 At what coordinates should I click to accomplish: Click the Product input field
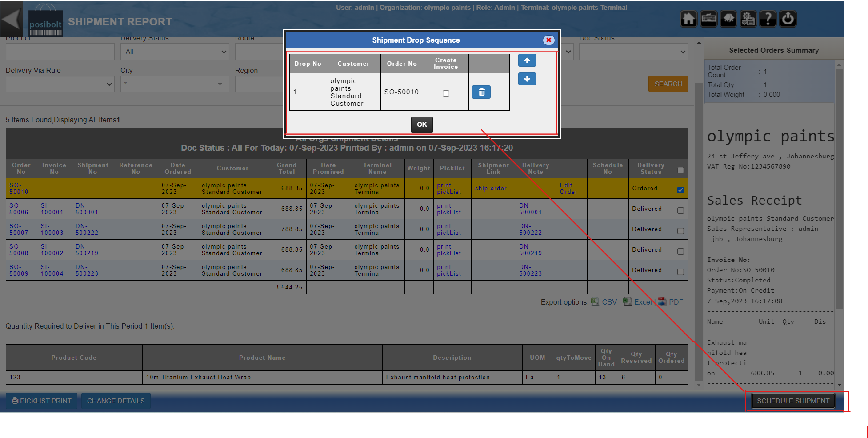coord(60,52)
